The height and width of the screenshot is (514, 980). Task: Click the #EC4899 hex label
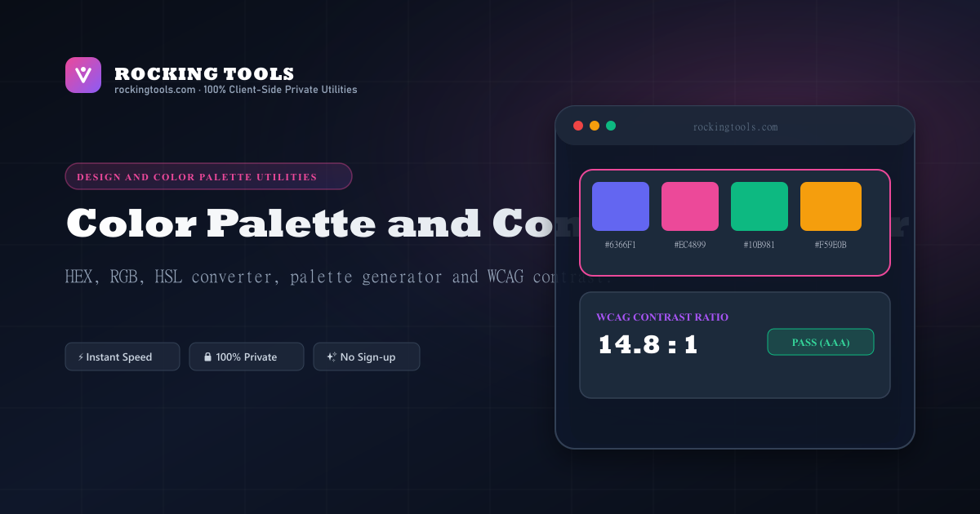(x=690, y=245)
